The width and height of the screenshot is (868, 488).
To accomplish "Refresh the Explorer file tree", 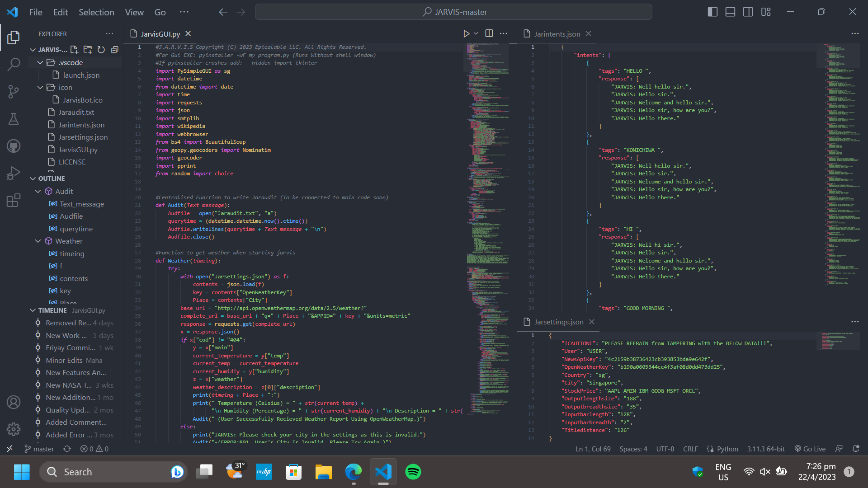I will 101,50.
